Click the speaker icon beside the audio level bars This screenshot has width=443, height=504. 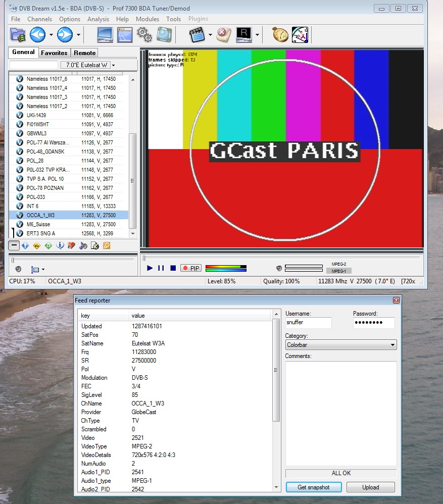[279, 268]
